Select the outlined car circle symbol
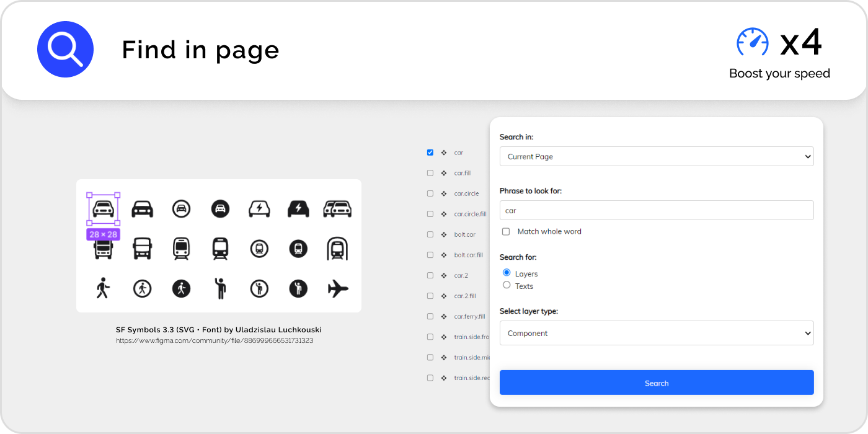This screenshot has height=434, width=868. click(181, 209)
